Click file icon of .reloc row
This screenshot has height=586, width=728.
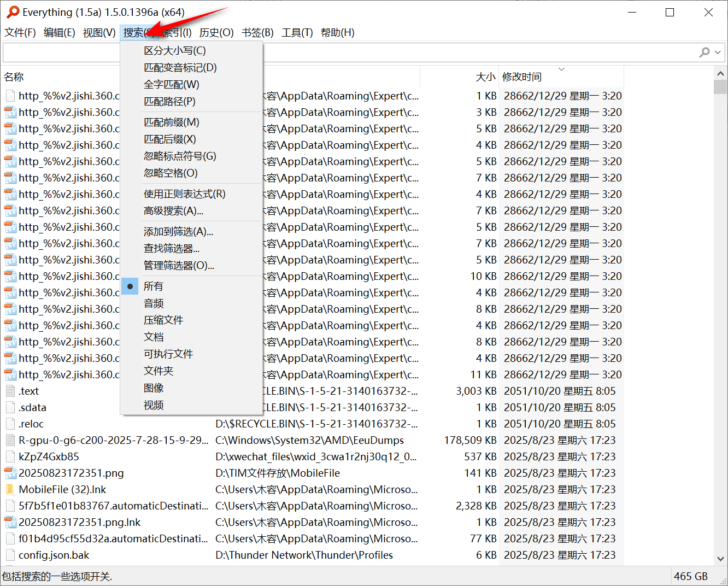10,424
